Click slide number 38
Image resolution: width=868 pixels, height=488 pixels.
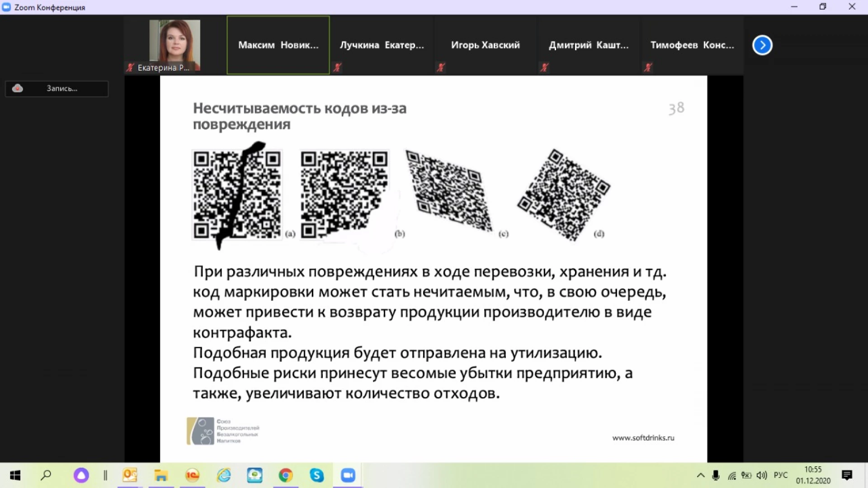[676, 109]
